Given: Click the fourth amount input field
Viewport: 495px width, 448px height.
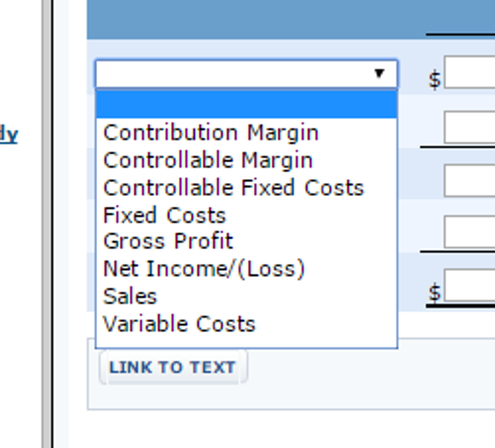Looking at the screenshot, I should coord(469,232).
